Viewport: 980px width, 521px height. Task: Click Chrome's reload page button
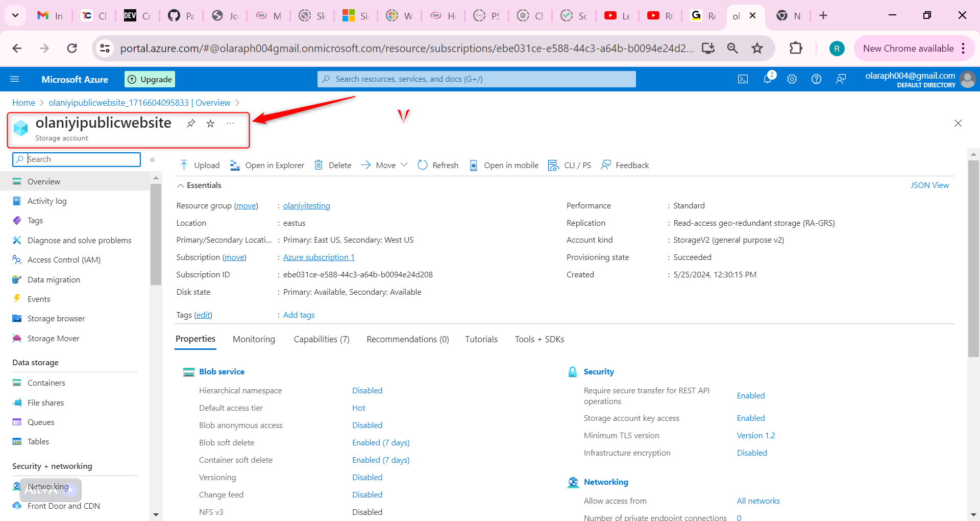[72, 49]
